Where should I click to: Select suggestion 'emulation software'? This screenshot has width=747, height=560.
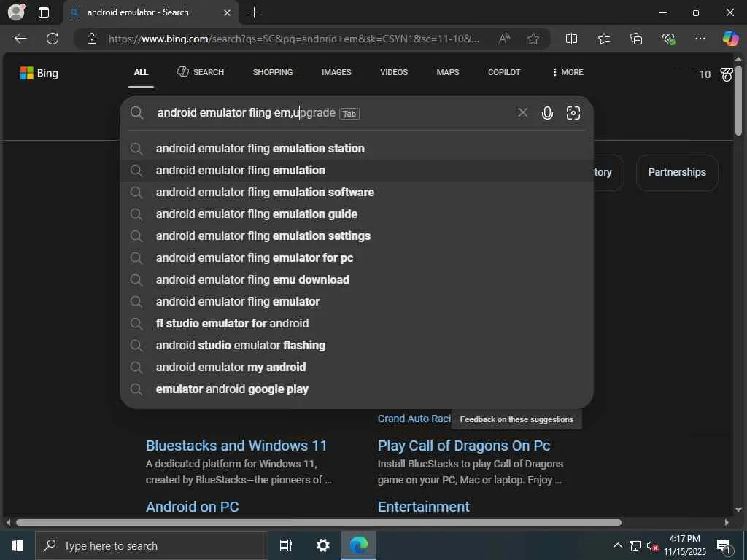pos(356,192)
